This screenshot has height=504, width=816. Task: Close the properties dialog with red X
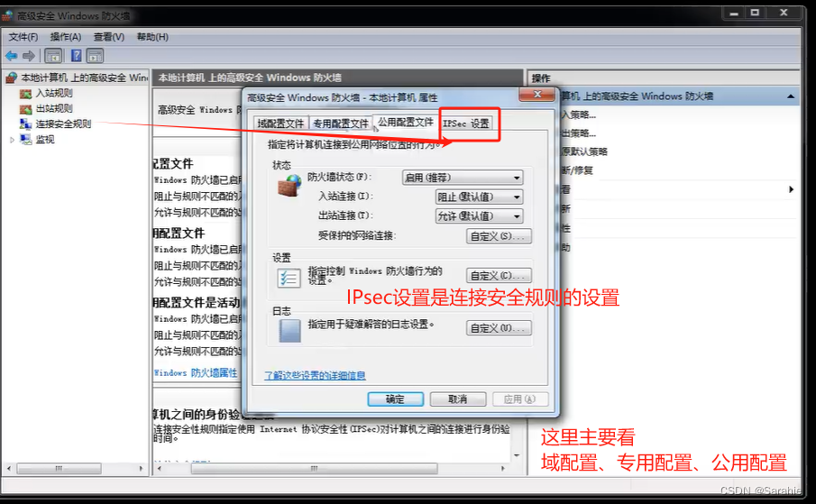(x=538, y=94)
